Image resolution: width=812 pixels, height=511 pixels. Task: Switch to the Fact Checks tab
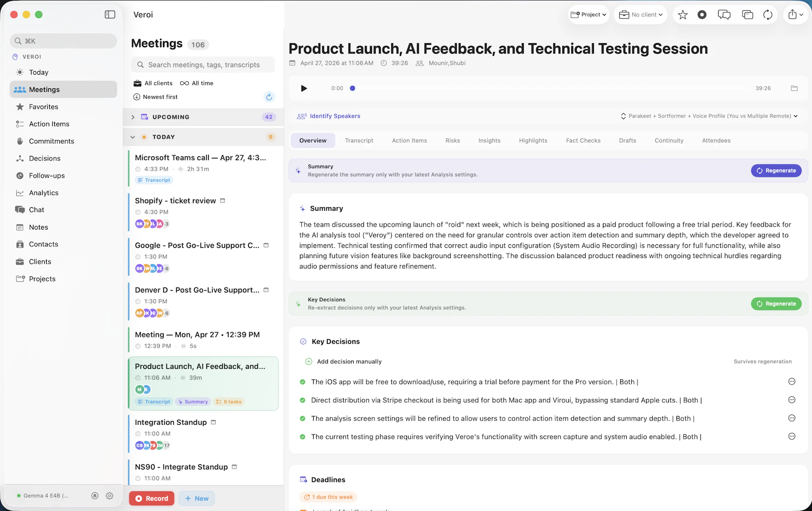[x=583, y=141]
